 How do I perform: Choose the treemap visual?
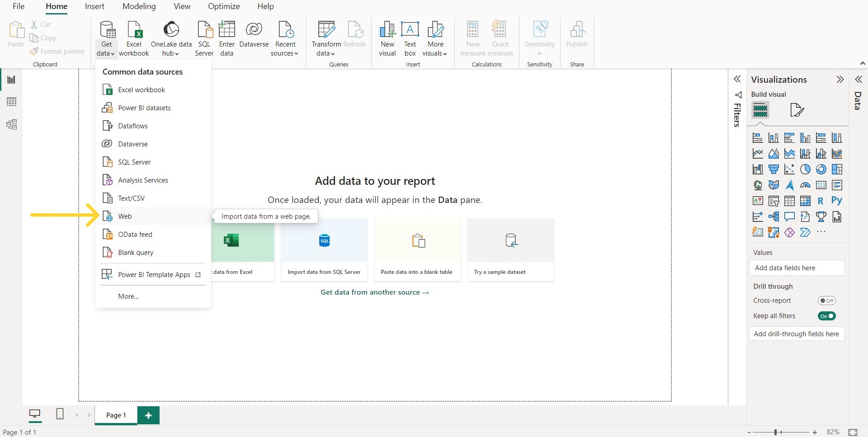click(x=837, y=169)
